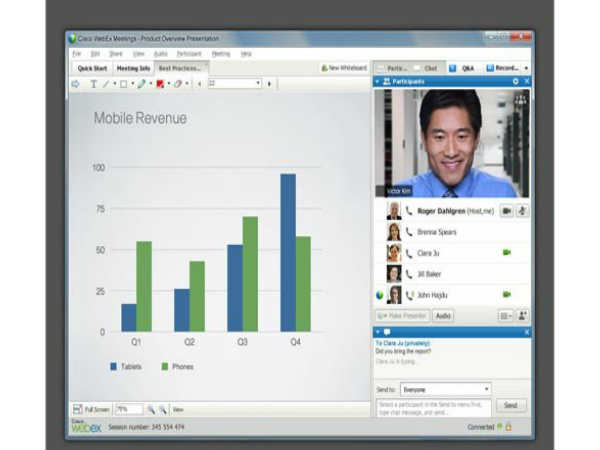Open the Send to Everyone dropdown
The height and width of the screenshot is (450, 600).
(x=446, y=390)
